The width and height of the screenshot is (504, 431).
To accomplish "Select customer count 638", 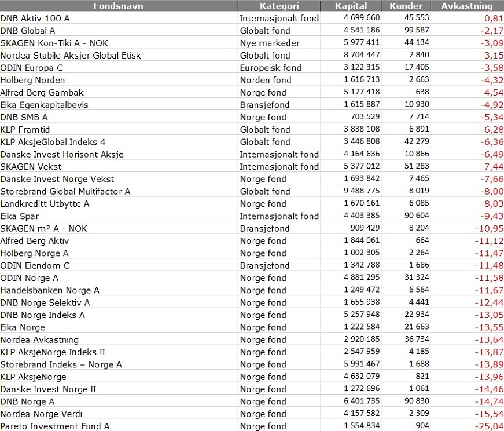I will 422,92.
